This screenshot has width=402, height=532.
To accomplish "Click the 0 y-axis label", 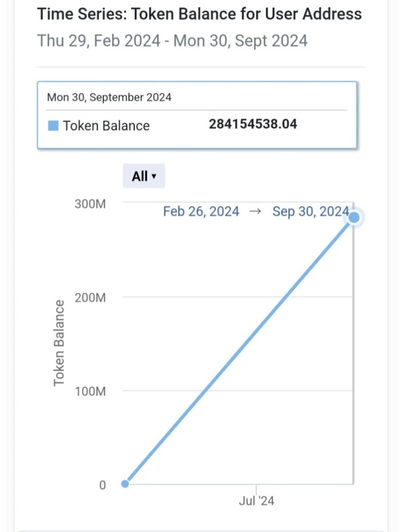I will [102, 484].
